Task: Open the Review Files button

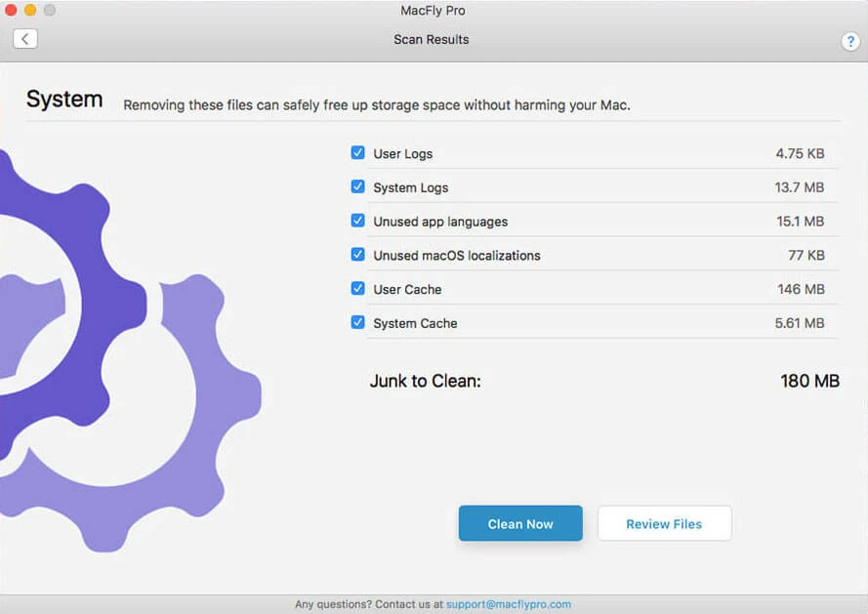Action: click(x=664, y=523)
